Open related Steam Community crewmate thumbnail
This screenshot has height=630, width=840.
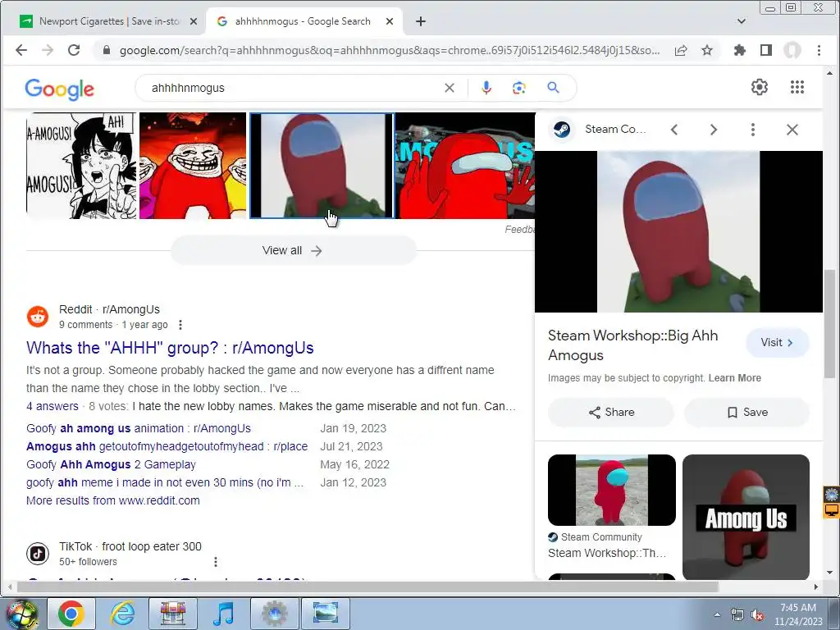pos(612,491)
